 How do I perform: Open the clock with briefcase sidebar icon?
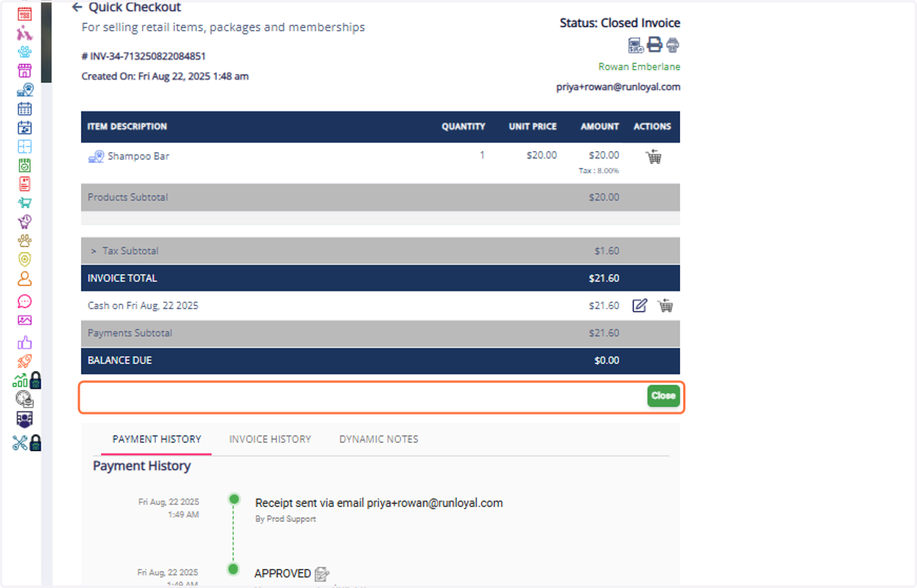pyautogui.click(x=24, y=399)
